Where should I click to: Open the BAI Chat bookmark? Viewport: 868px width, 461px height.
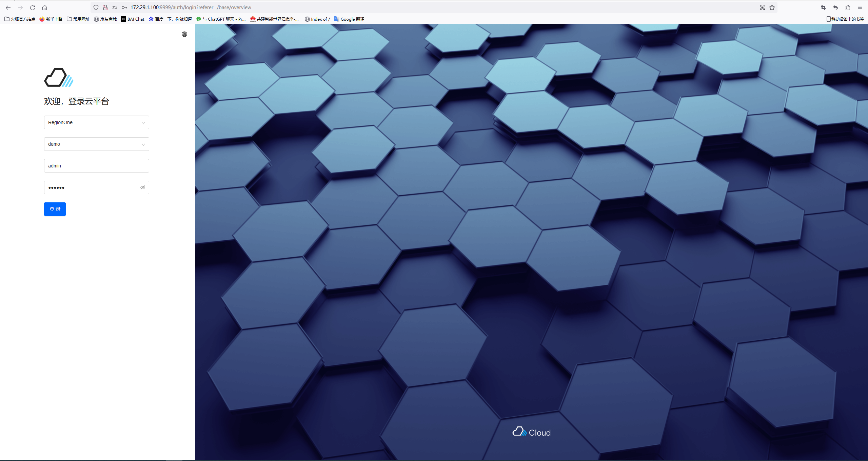pos(133,19)
